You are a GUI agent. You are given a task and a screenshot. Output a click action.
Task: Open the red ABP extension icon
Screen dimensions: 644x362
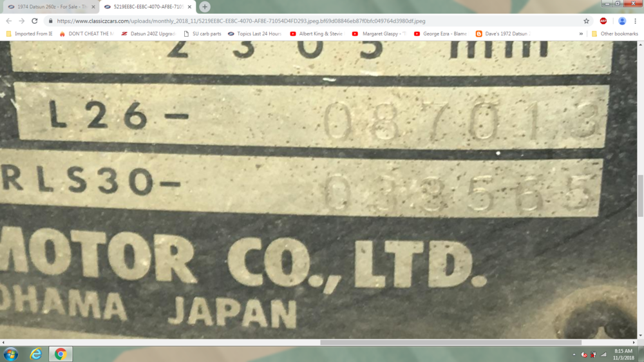pos(603,21)
